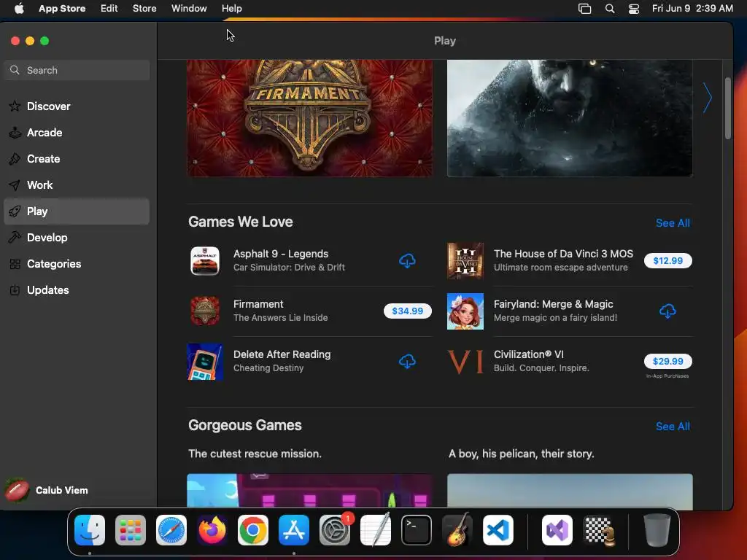
Task: Launch Google Chrome from the Dock
Action: coord(253,530)
